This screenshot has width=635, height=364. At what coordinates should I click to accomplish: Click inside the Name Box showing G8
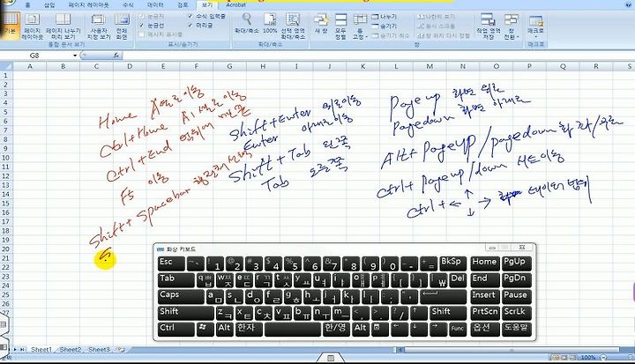click(36, 56)
